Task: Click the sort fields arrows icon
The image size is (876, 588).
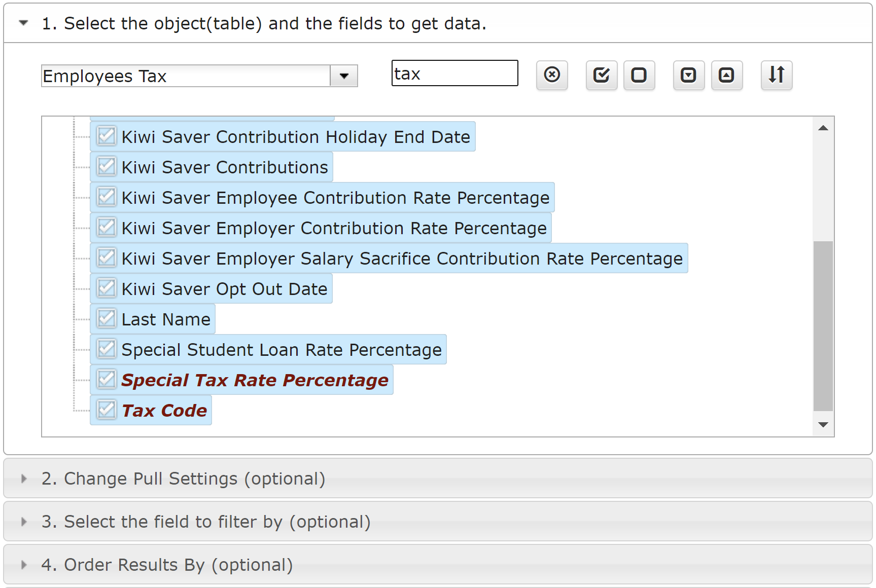Action: (x=776, y=75)
